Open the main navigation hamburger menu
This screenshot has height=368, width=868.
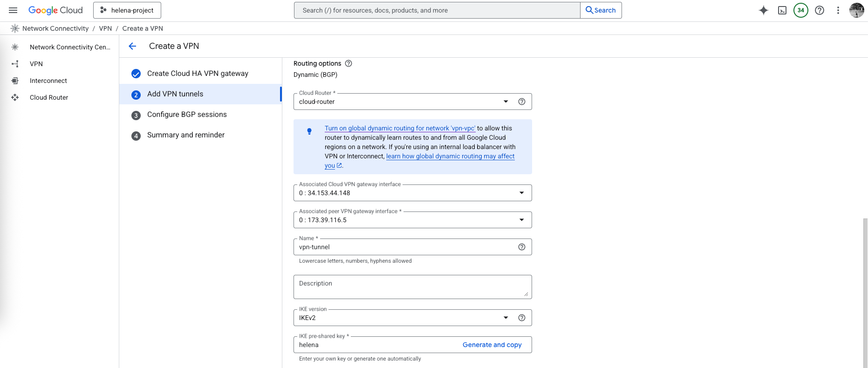point(13,10)
